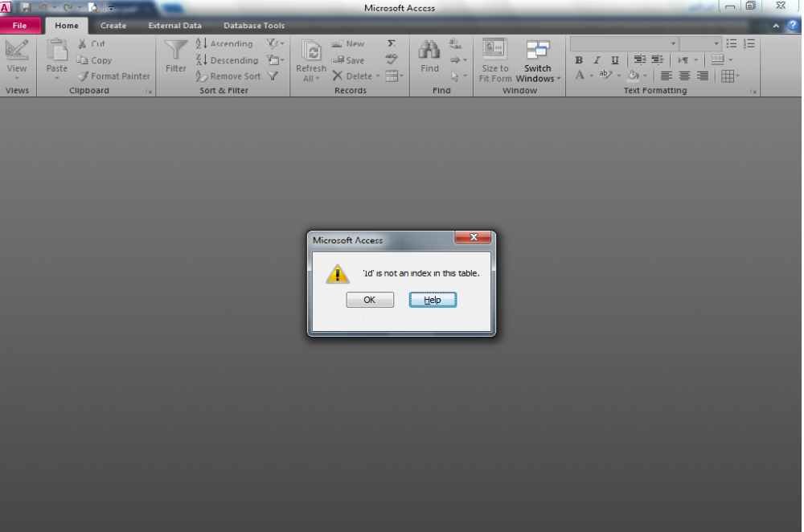Click the decrease indent icon
Screen dimensions: 804x532
click(x=639, y=59)
